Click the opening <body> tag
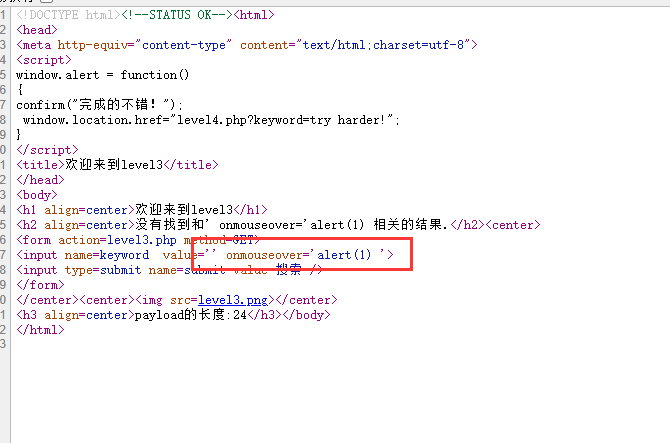 tap(37, 195)
